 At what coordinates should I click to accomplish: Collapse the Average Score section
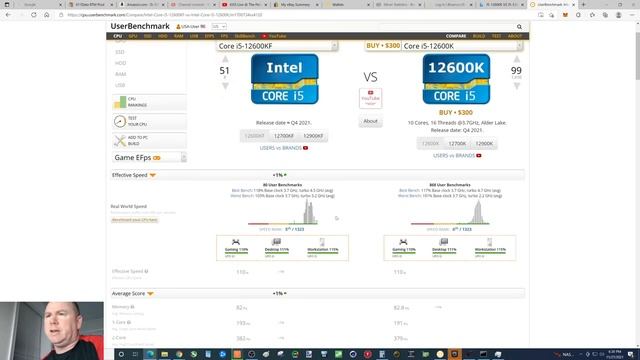(150, 293)
